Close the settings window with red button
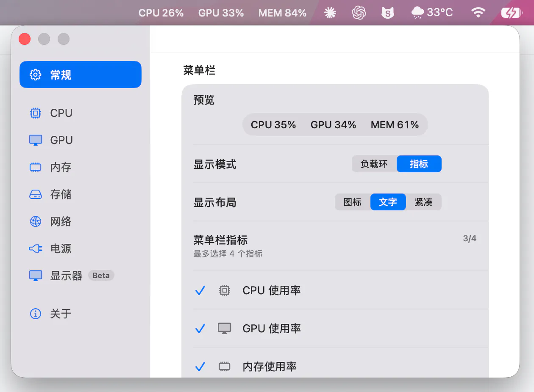The height and width of the screenshot is (392, 534). 25,39
